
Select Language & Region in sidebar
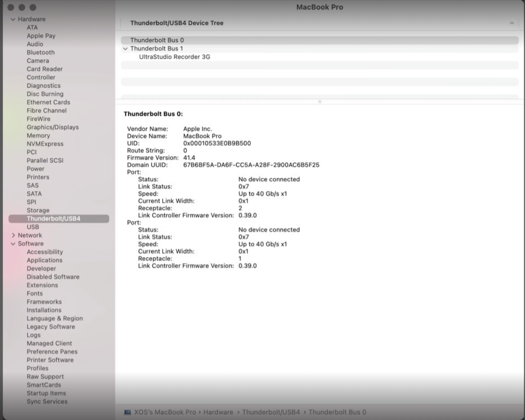[55, 318]
